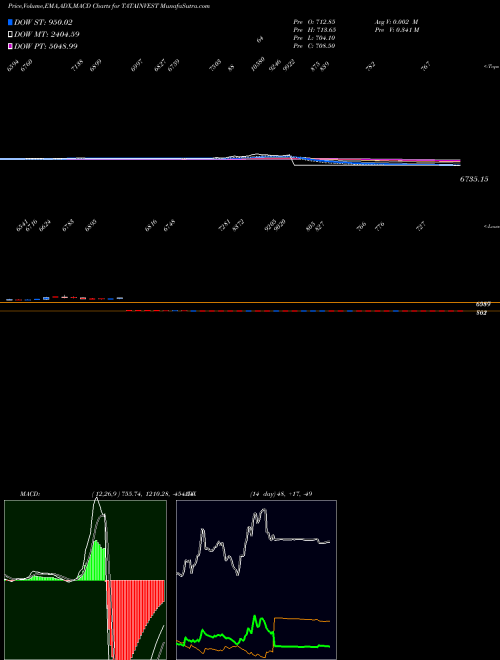The image size is (500, 660).
Task: Click the Pre L: 704.10 value
Action: pos(314,37)
